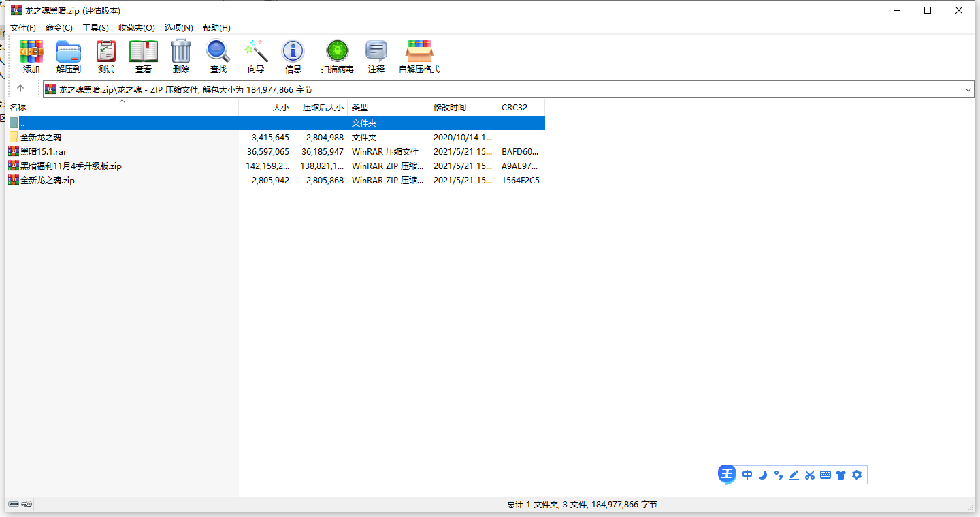This screenshot has width=980, height=517.
Task: Expand the archive path address dropdown
Action: click(x=968, y=89)
